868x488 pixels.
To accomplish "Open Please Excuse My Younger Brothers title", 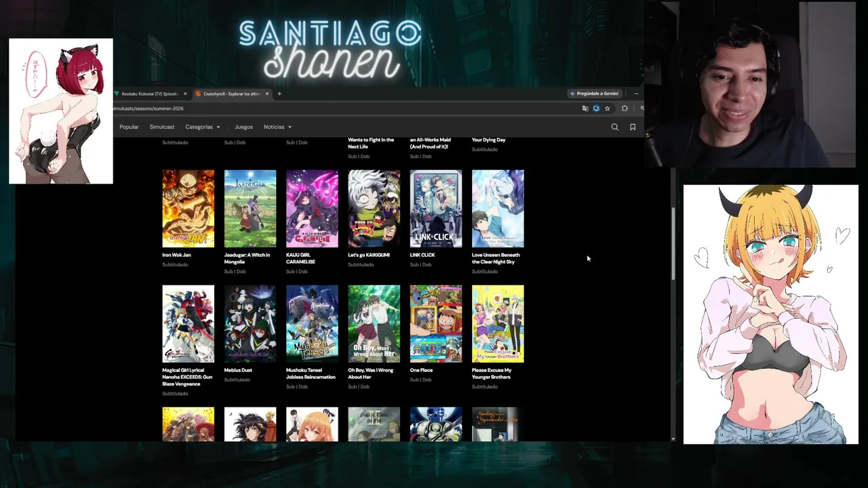I will coord(492,373).
